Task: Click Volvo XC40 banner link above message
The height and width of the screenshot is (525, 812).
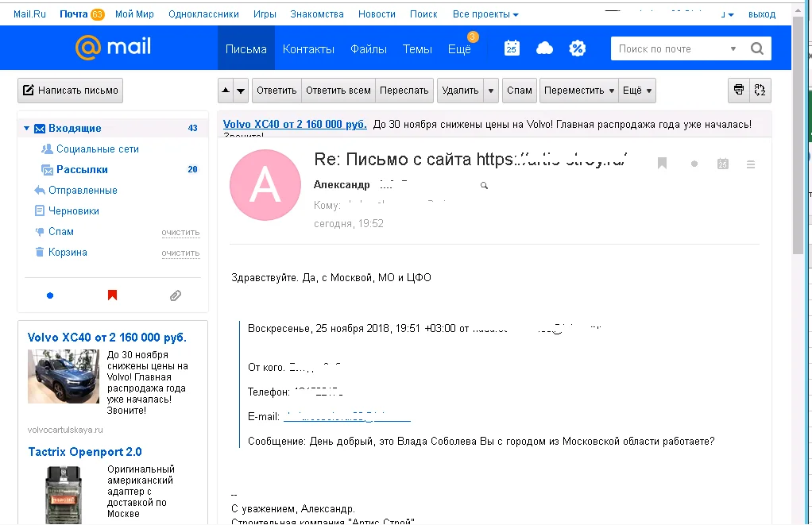Action: tap(295, 124)
